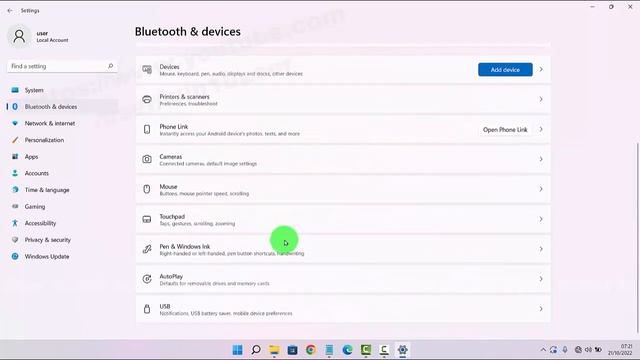This screenshot has height=360, width=640.
Task: Open the clock and date flyout
Action: pyautogui.click(x=620, y=350)
